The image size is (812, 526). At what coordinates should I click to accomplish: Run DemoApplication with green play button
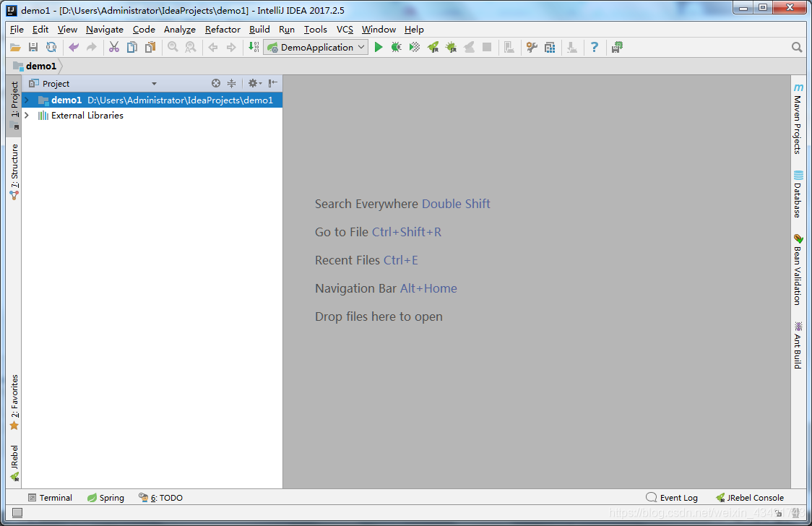click(379, 48)
